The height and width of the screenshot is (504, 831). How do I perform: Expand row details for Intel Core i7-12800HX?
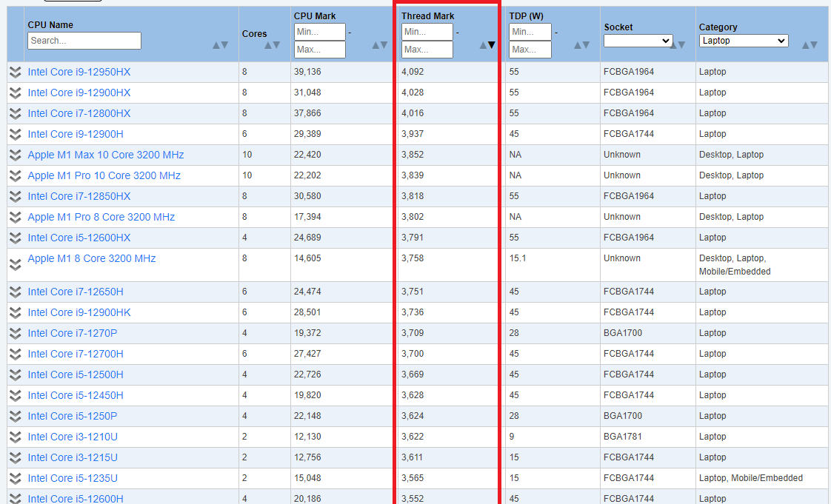pos(16,113)
